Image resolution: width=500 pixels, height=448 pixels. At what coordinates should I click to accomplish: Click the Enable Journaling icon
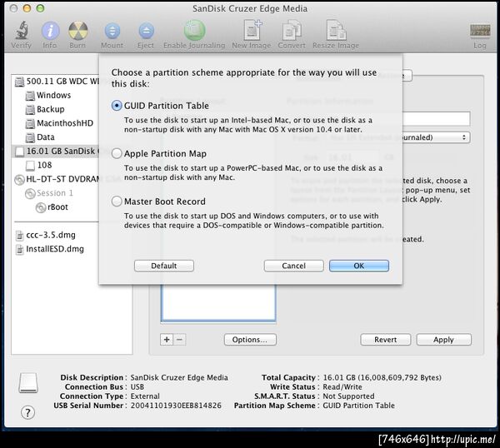click(194, 31)
